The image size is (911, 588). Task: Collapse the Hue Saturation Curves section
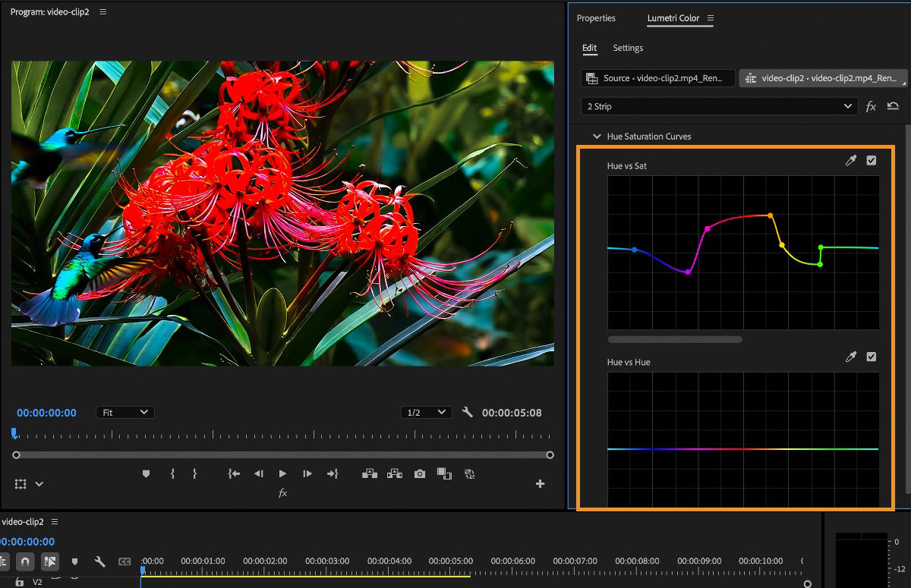(x=597, y=137)
